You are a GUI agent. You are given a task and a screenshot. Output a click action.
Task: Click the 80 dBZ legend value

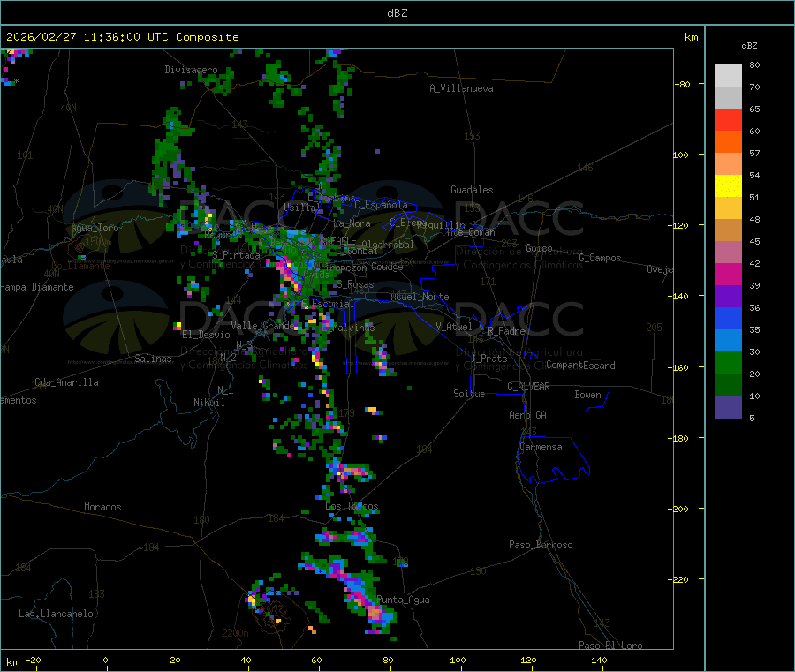point(754,64)
